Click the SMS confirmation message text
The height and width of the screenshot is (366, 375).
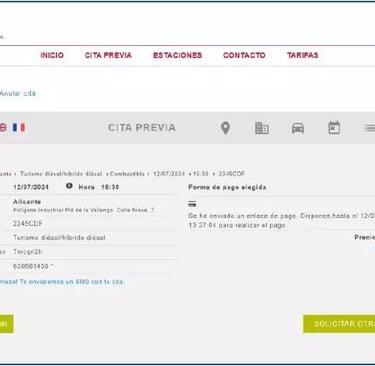62,282
